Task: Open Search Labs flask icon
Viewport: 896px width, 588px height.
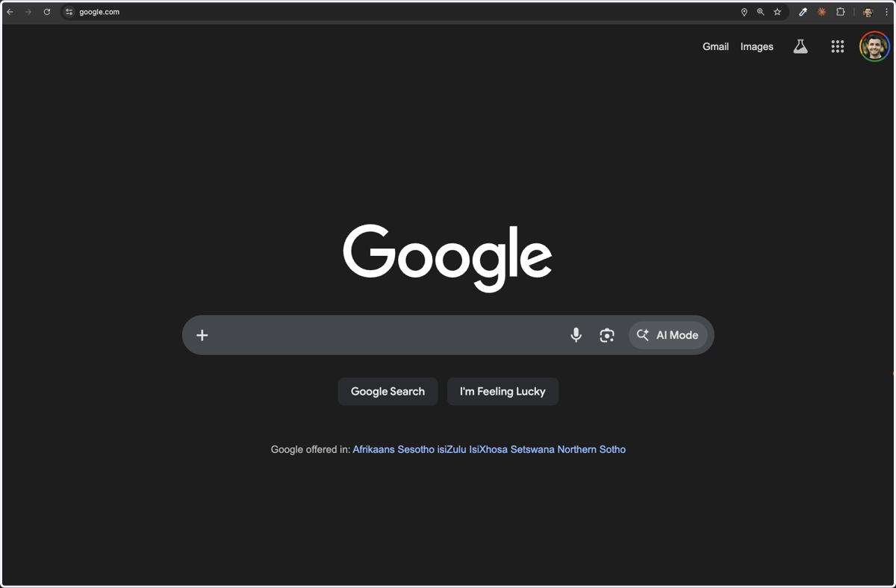Action: 800,46
